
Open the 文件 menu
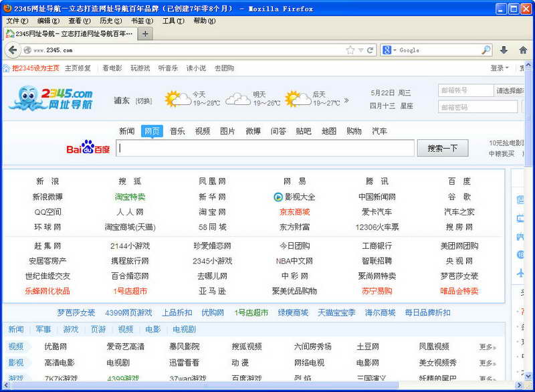pyautogui.click(x=17, y=21)
